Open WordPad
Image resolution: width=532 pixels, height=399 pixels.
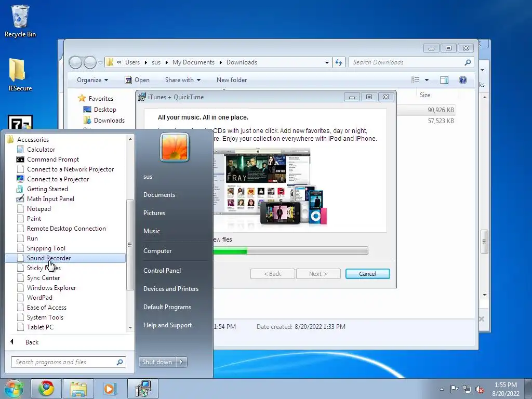click(39, 297)
